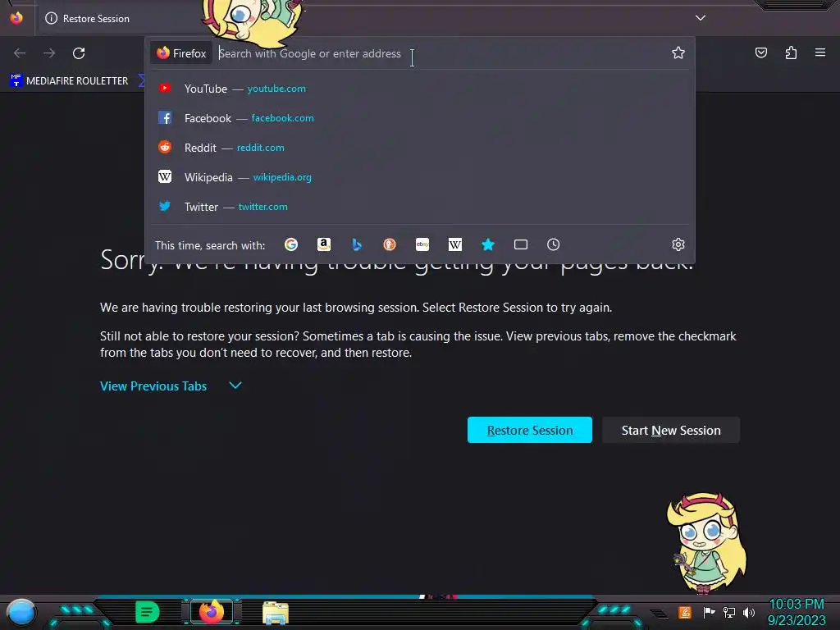Open search settings gear
Screen dimensions: 840x630
tap(678, 244)
